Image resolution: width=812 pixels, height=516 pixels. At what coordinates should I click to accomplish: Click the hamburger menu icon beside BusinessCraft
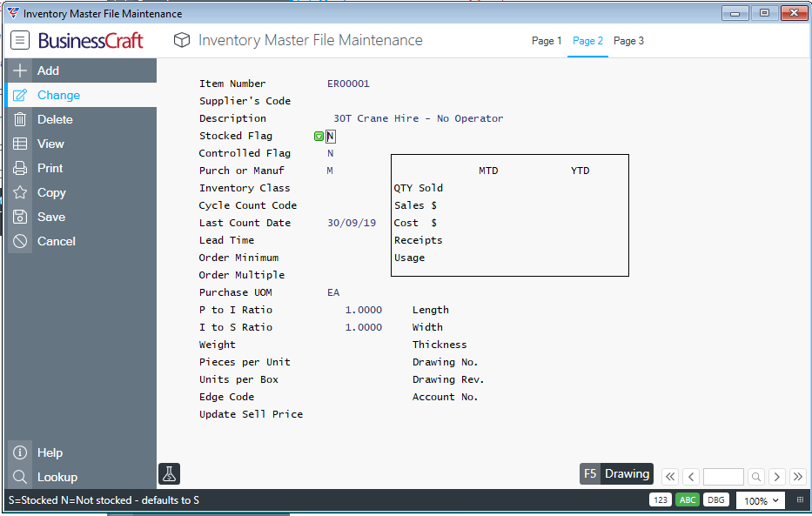(20, 40)
